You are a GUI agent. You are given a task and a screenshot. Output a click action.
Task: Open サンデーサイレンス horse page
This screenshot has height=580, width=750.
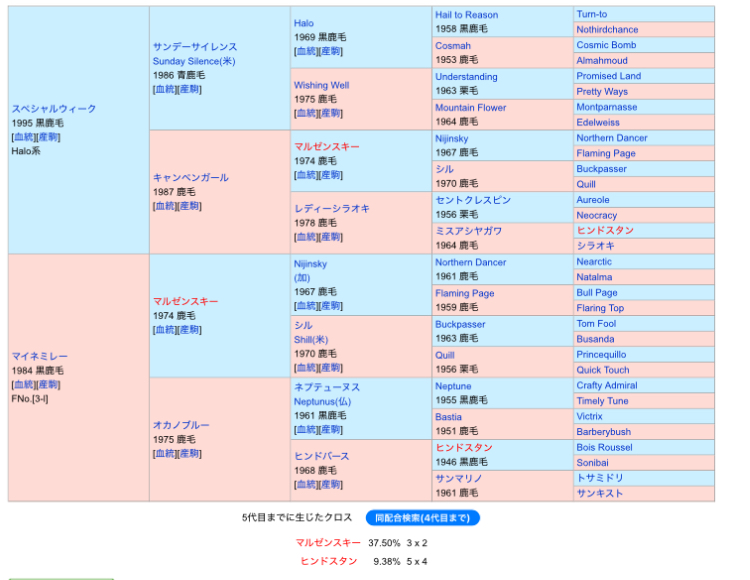[195, 46]
